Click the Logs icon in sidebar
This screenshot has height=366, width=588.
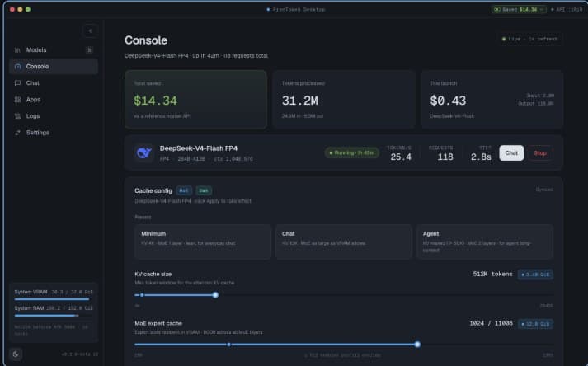click(17, 116)
